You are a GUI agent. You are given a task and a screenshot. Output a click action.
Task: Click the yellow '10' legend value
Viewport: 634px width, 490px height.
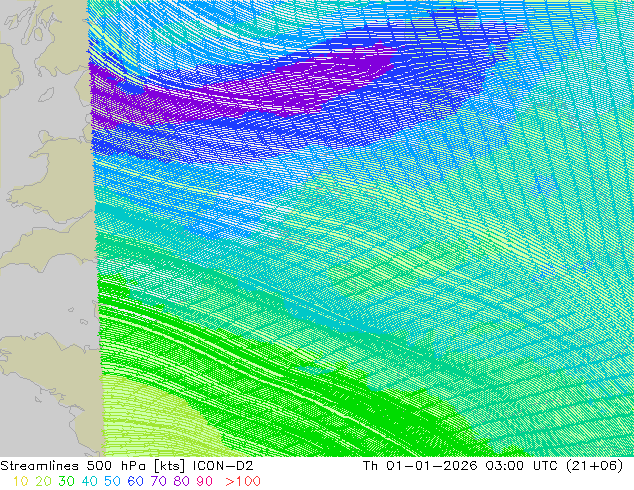tap(21, 481)
